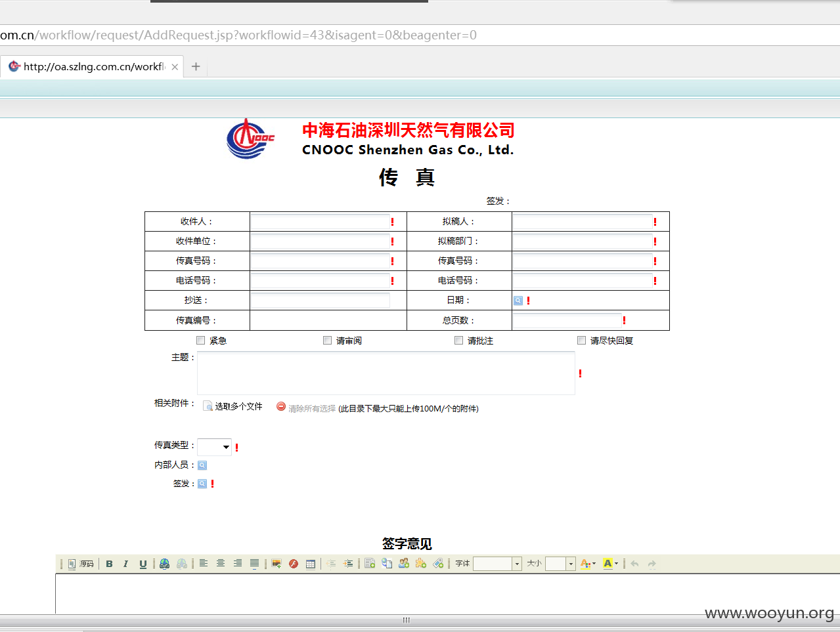Click the 总页数 input field

(x=567, y=320)
